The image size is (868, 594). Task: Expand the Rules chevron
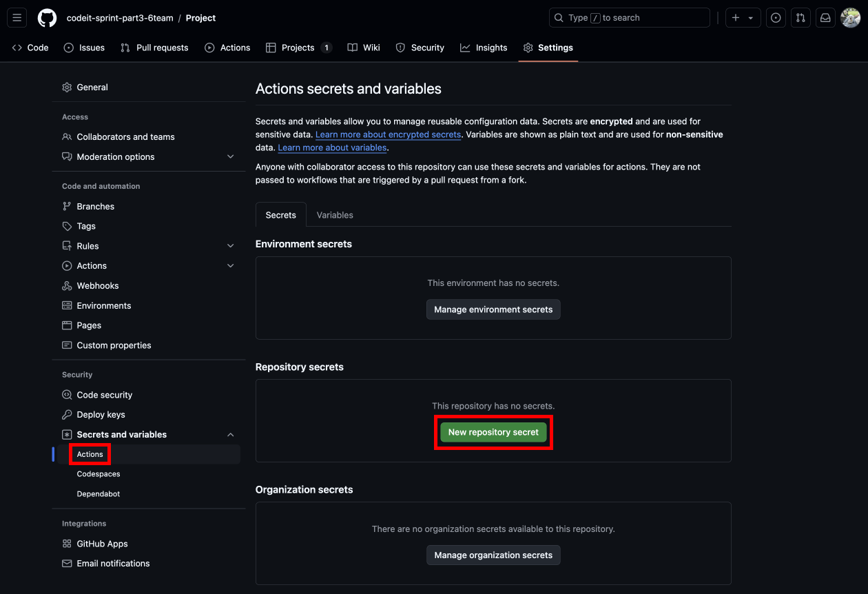click(x=231, y=246)
